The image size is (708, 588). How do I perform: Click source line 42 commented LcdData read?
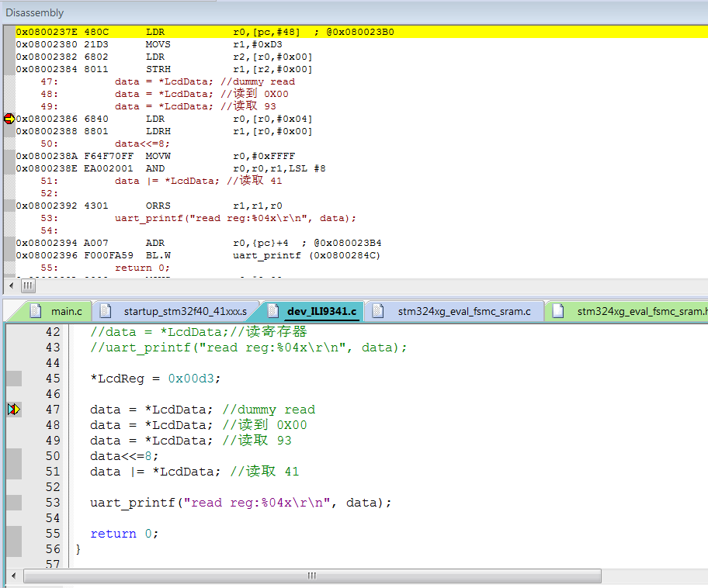tap(199, 332)
